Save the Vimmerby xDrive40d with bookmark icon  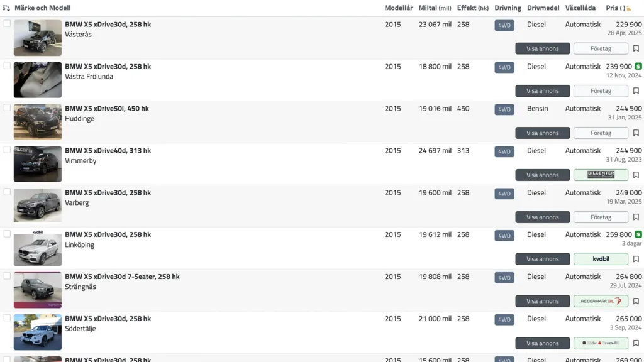pyautogui.click(x=636, y=175)
